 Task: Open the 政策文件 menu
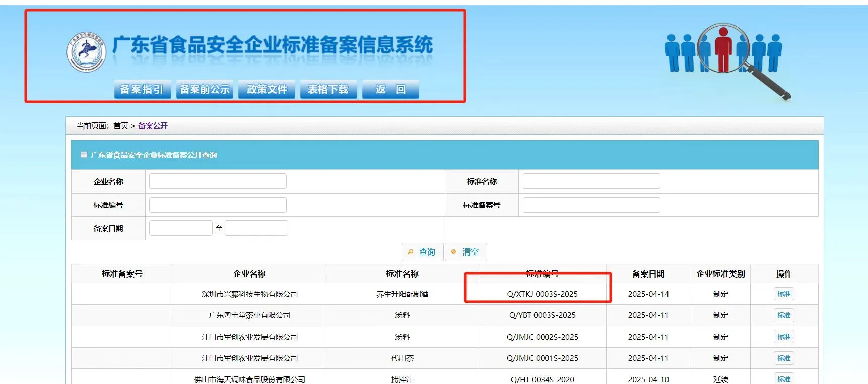(x=266, y=89)
